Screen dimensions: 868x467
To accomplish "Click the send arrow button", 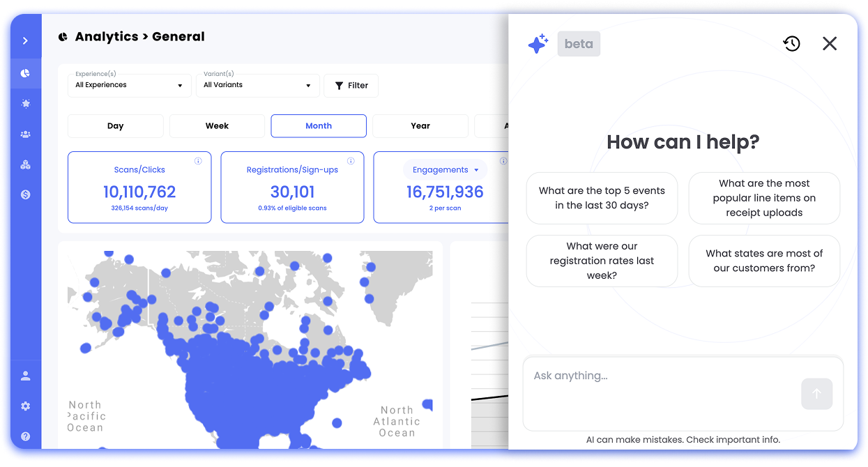I will tap(817, 394).
